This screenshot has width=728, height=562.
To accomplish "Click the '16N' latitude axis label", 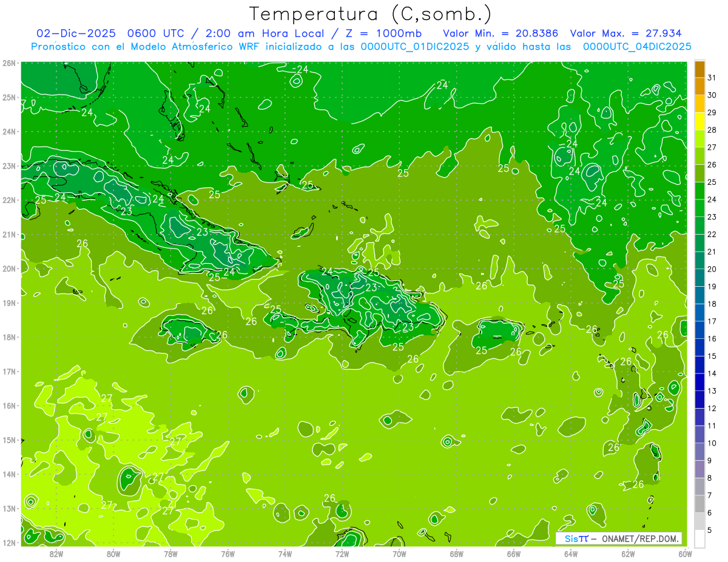I will pyautogui.click(x=9, y=406).
